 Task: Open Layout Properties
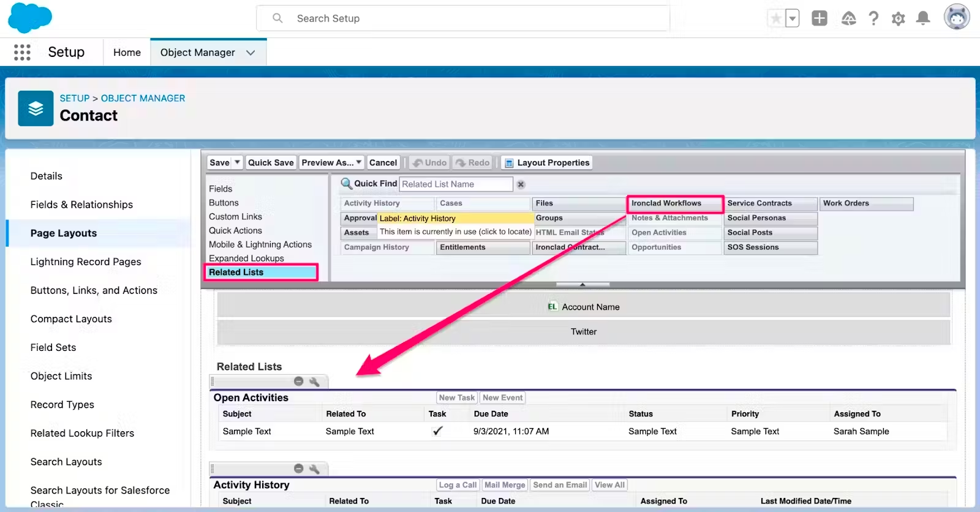(546, 162)
